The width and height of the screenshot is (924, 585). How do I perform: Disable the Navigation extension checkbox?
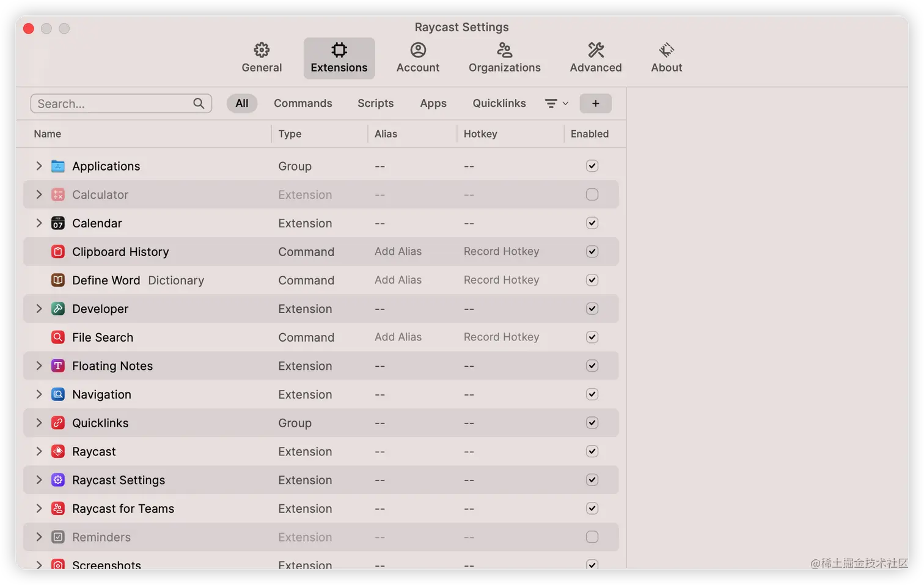[592, 394]
